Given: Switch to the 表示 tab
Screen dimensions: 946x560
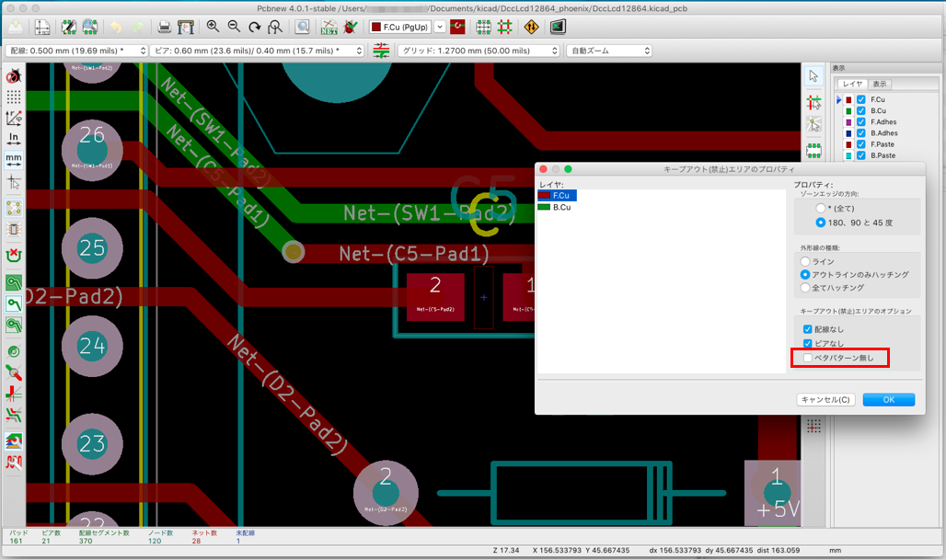Looking at the screenshot, I should pyautogui.click(x=880, y=84).
